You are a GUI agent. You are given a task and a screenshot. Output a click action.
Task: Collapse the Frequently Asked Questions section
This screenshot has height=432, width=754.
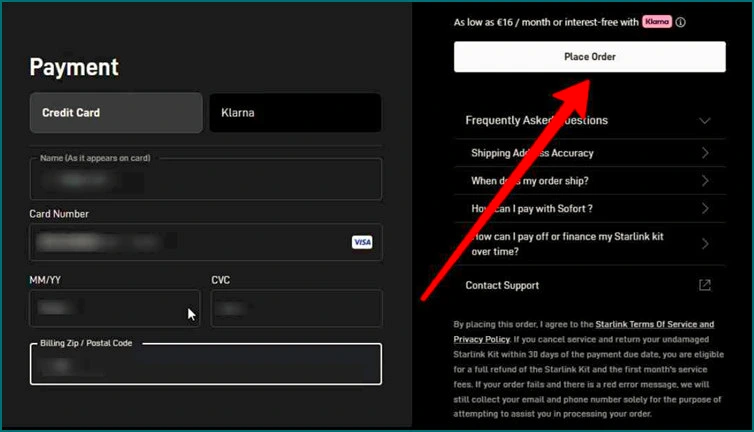tap(590, 120)
